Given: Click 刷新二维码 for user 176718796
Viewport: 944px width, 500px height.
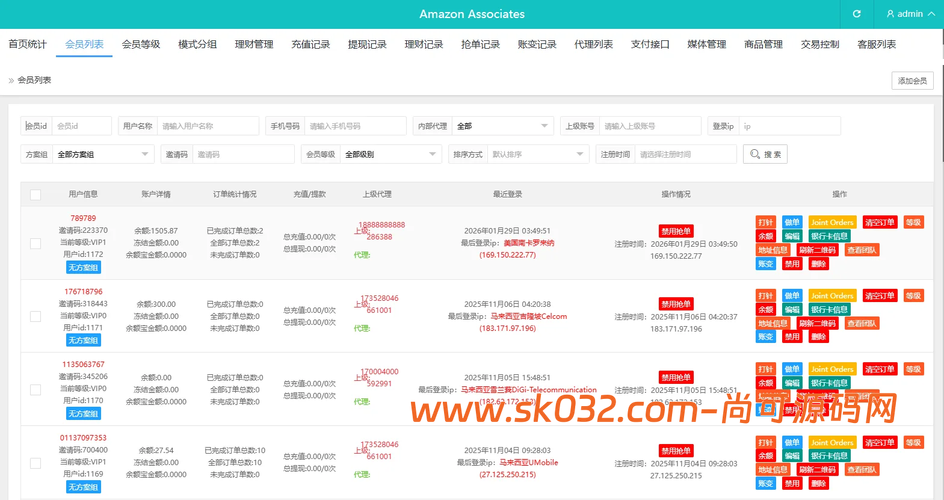Looking at the screenshot, I should tap(820, 323).
